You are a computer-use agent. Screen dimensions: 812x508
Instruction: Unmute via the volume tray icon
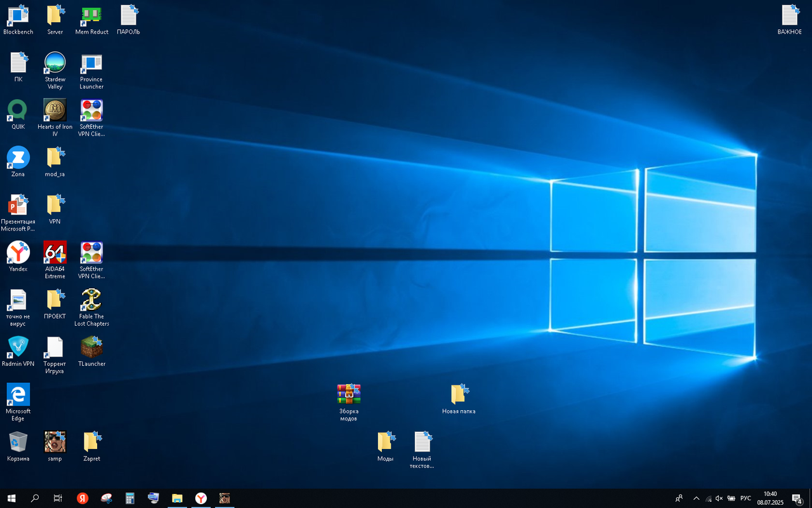point(719,498)
